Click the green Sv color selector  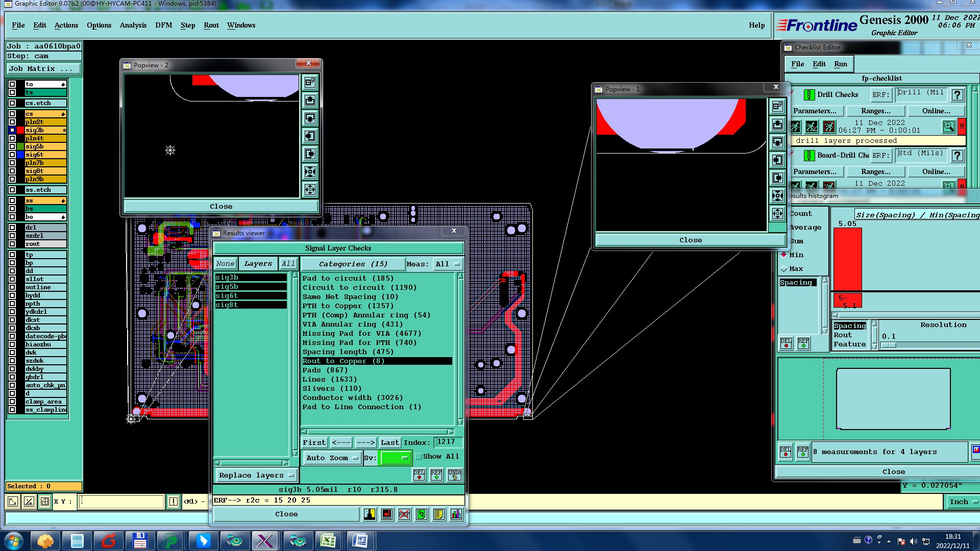(x=396, y=458)
